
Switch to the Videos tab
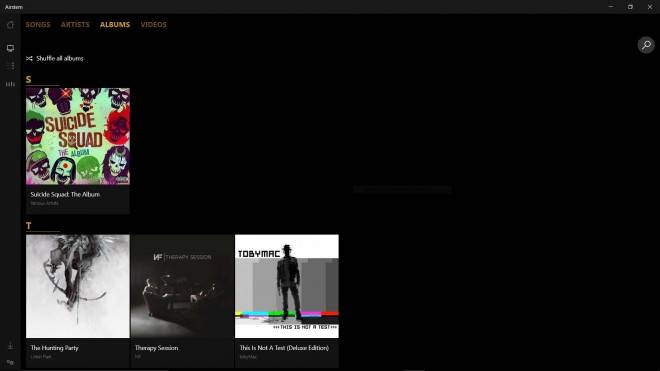coord(154,24)
